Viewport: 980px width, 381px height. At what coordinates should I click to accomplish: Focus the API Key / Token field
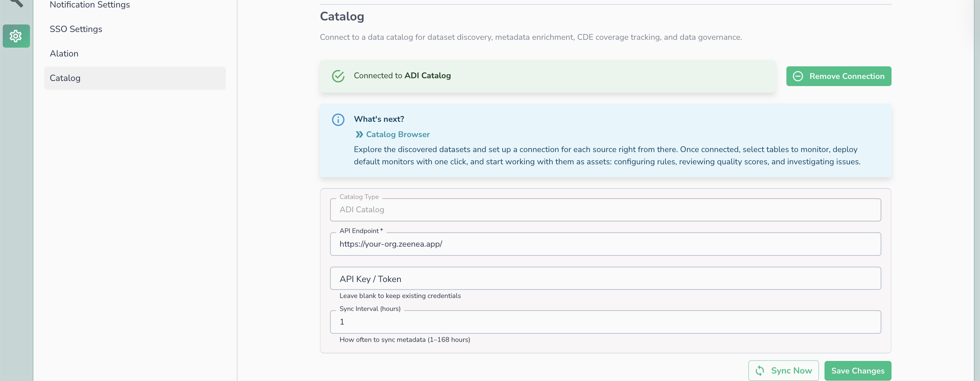click(605, 278)
